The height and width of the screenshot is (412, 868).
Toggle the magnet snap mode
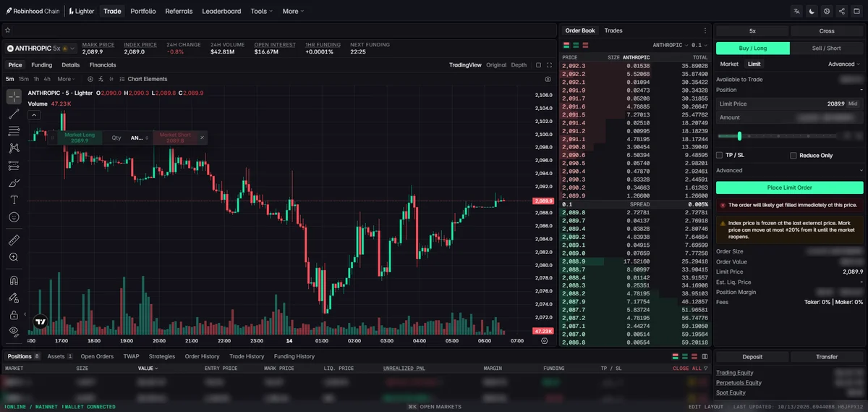tap(14, 280)
